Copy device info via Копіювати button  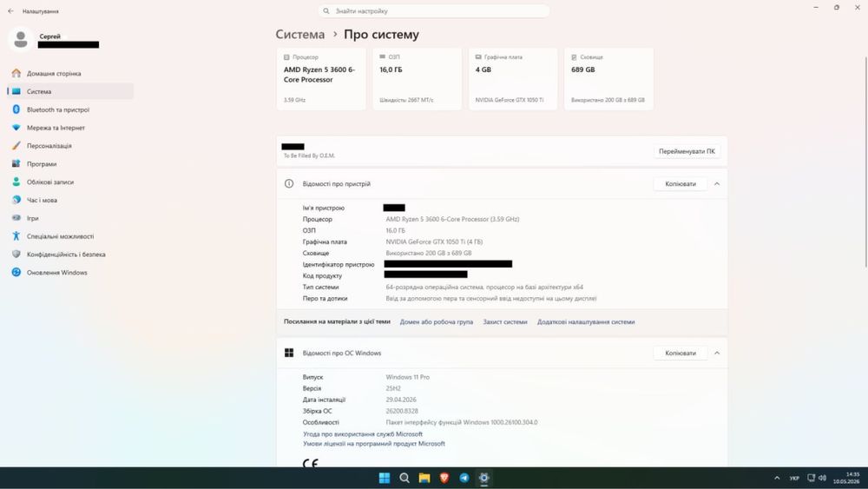681,184
